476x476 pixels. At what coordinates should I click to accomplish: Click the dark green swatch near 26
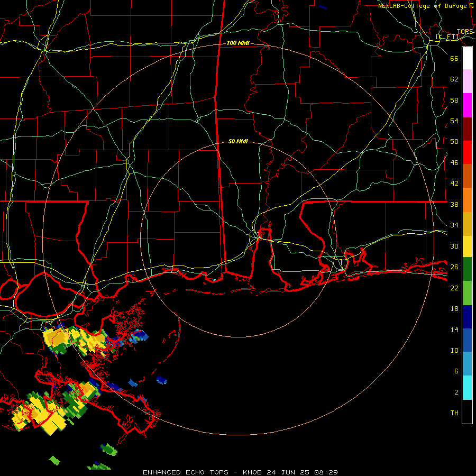click(467, 269)
